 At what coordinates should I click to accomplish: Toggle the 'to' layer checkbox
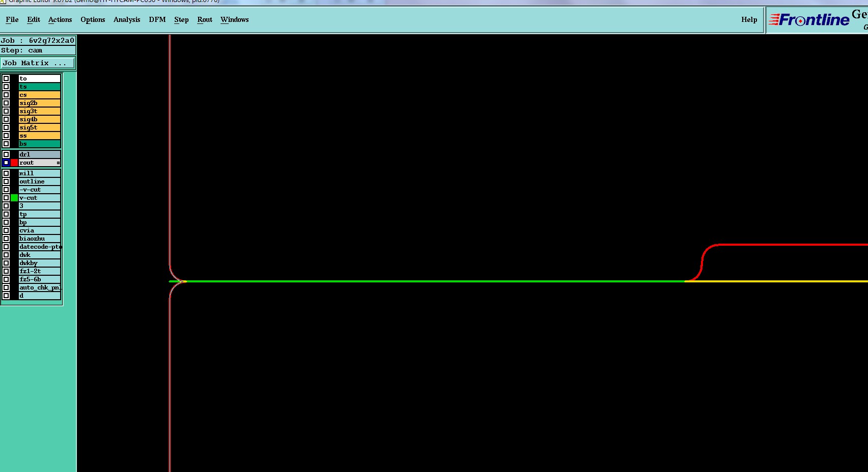pyautogui.click(x=6, y=78)
